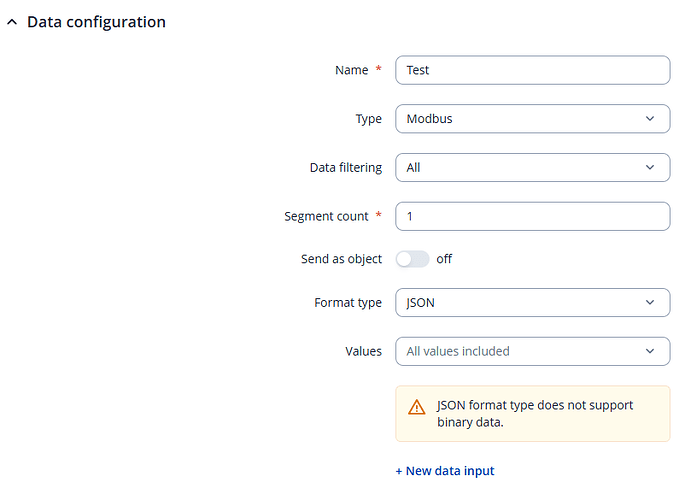Click the Name field label

tap(351, 70)
